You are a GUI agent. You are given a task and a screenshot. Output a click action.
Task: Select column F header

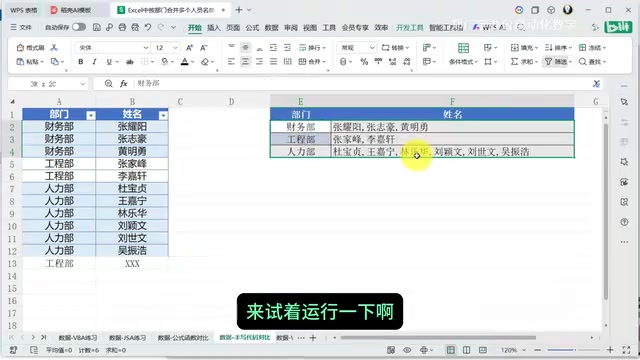tap(452, 101)
